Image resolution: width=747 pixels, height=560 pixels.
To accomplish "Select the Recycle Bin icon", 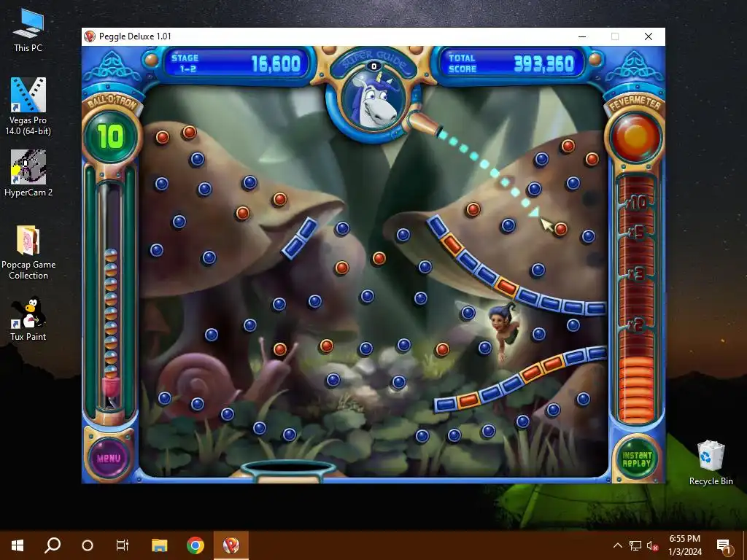I will click(711, 463).
